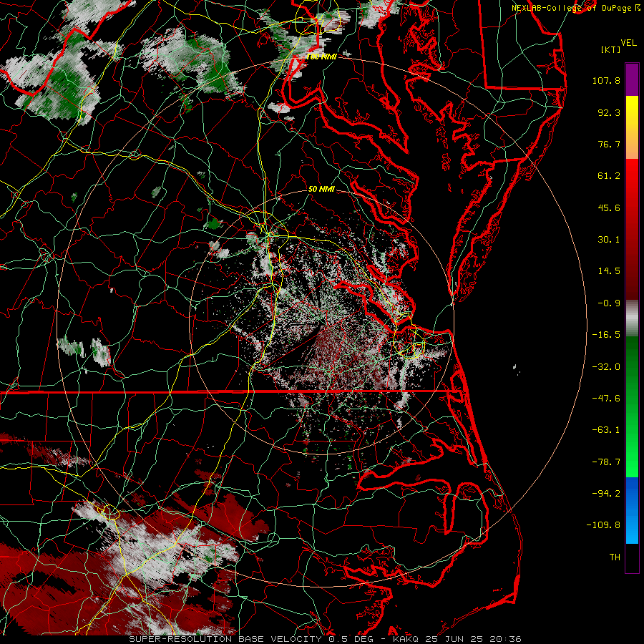Click the TH legend label
This screenshot has width=644, height=644.
point(615,557)
